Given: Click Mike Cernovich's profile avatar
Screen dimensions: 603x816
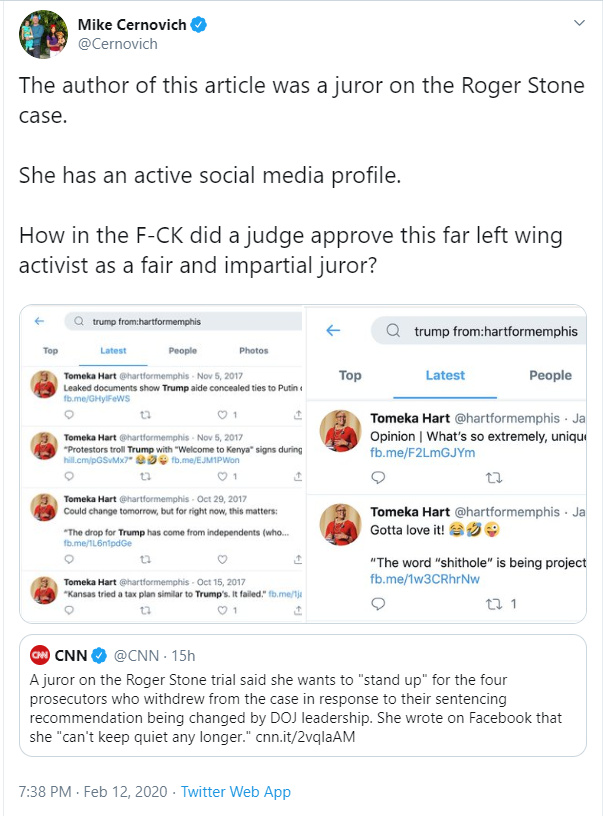Looking at the screenshot, I should [39, 34].
